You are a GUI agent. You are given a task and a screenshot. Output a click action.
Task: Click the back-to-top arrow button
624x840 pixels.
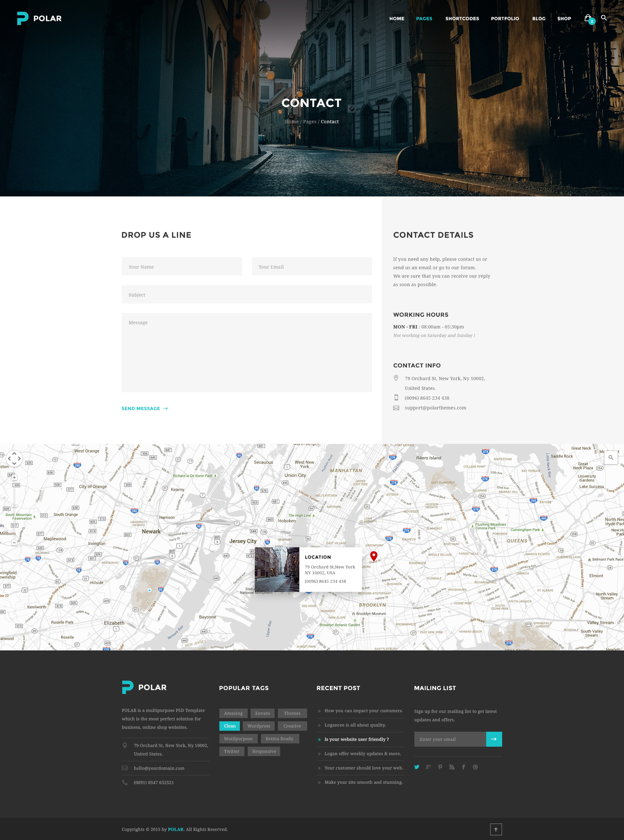(x=496, y=829)
